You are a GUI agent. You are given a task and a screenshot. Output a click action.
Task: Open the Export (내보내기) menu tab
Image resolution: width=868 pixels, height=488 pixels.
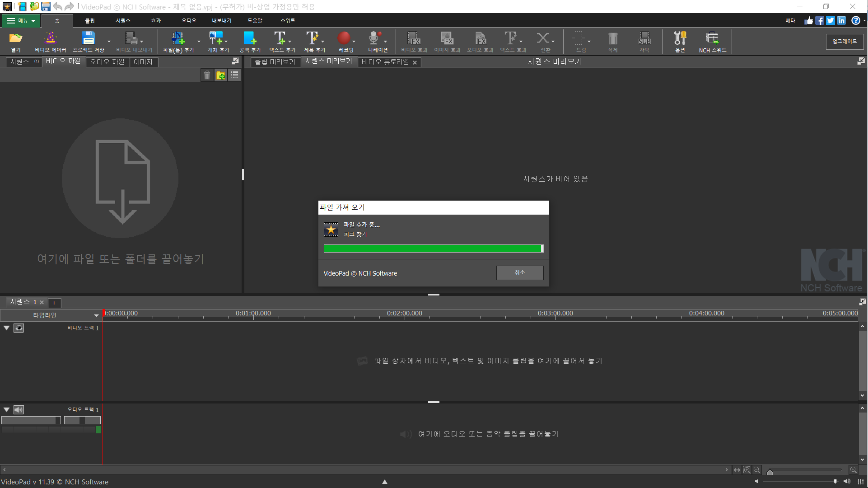pos(221,21)
